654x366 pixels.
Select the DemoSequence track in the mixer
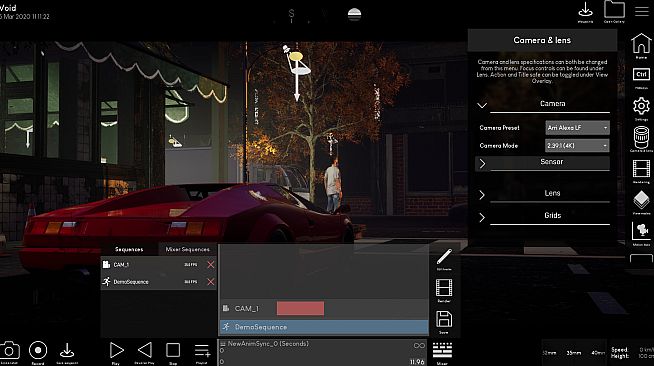click(324, 327)
